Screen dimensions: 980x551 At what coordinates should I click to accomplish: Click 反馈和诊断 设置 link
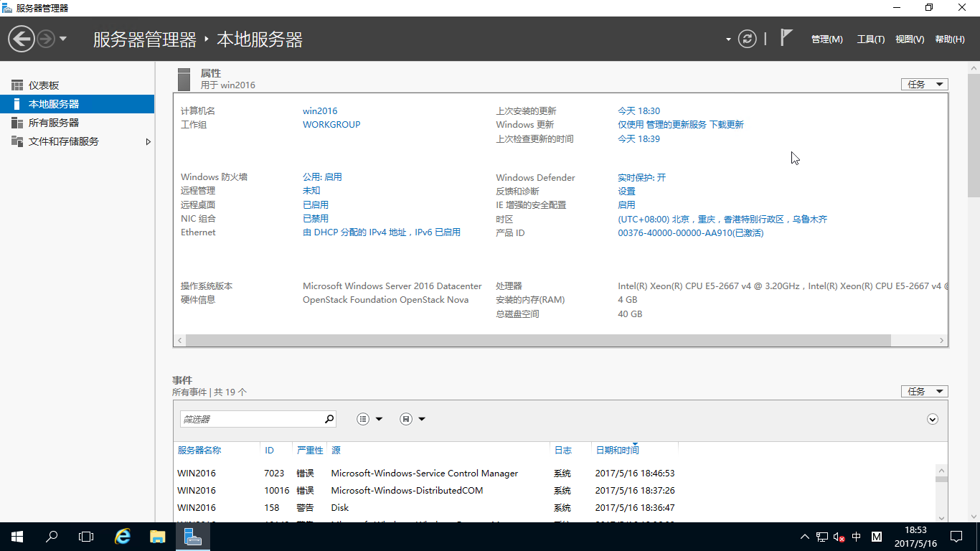coord(627,192)
